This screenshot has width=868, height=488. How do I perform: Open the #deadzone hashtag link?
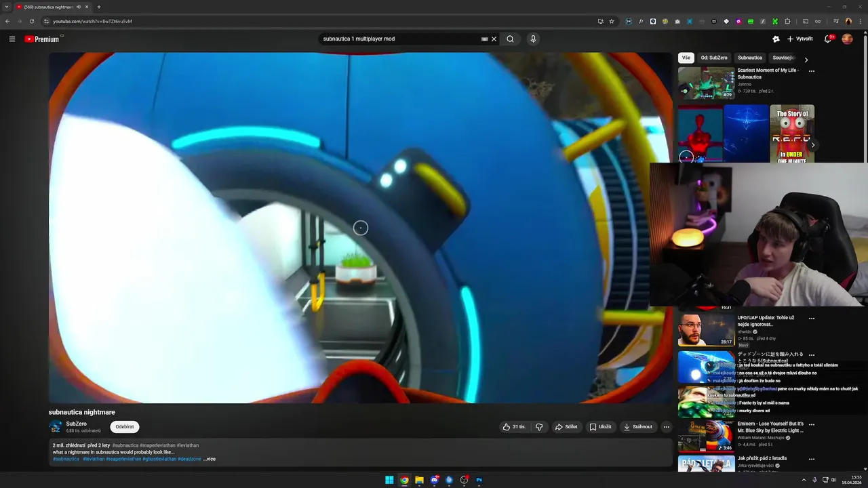coord(189,459)
